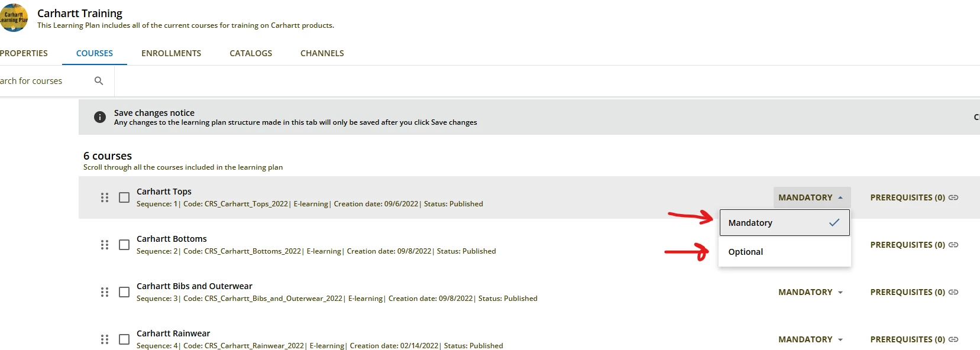Open the Catalogs tab
The image size is (980, 350).
(x=251, y=53)
